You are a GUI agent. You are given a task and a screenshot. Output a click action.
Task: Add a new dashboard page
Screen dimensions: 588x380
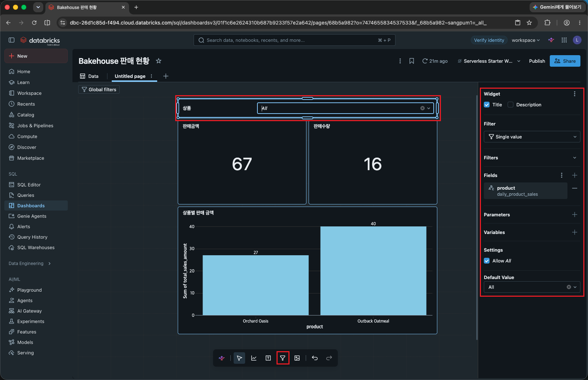(166, 76)
